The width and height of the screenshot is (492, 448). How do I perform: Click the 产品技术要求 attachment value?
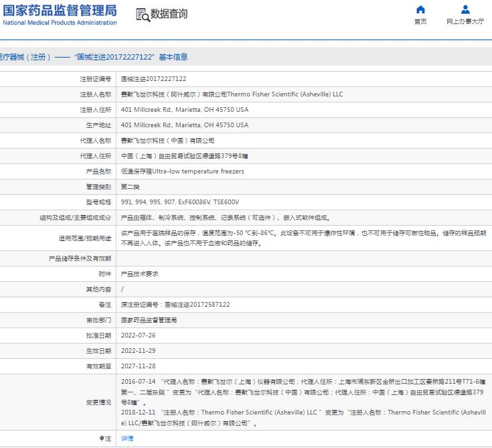139,274
